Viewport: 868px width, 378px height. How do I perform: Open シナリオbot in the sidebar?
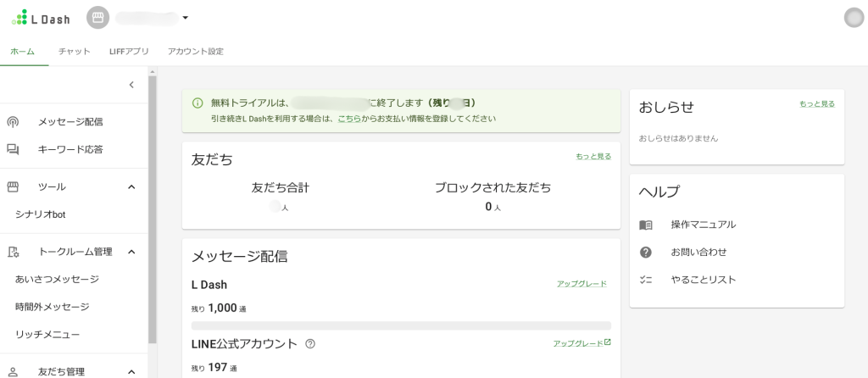point(40,214)
